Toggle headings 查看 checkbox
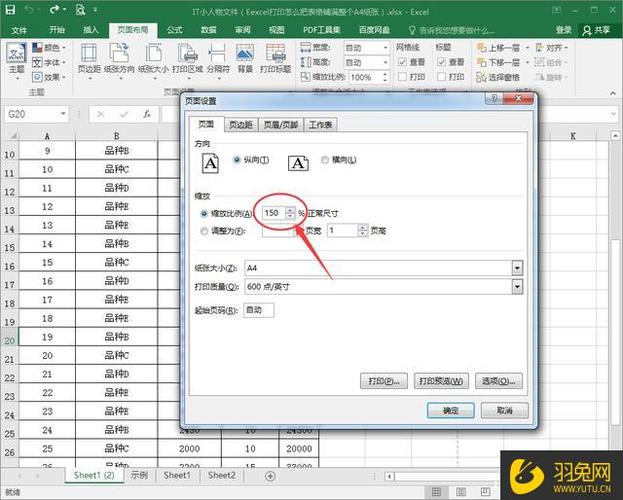Image resolution: width=623 pixels, height=500 pixels. coord(441,62)
